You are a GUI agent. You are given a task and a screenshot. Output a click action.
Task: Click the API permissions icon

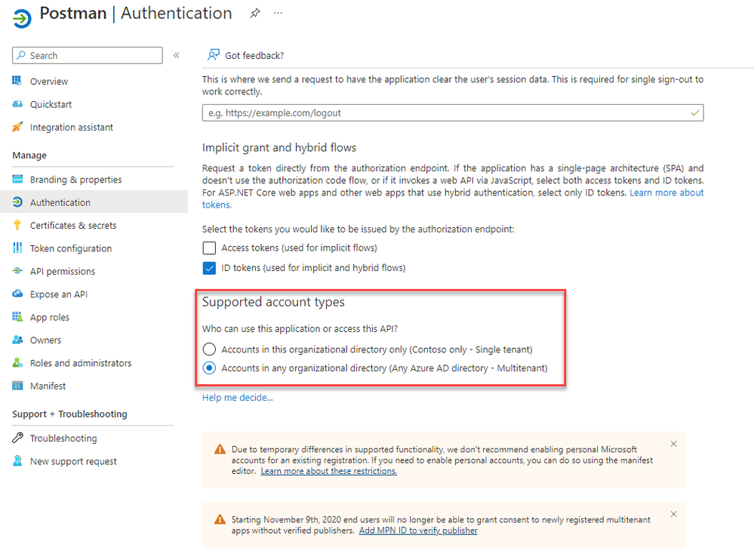(17, 271)
